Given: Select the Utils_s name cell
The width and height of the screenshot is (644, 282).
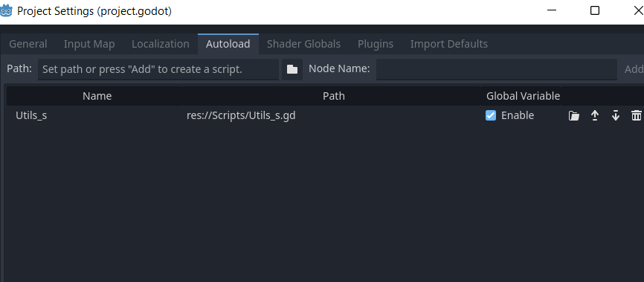Looking at the screenshot, I should coord(94,116).
